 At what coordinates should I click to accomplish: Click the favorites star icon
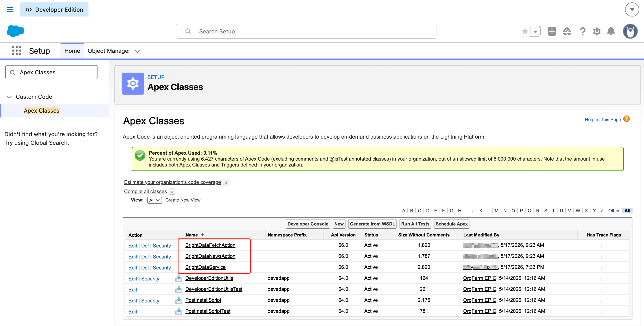click(525, 31)
